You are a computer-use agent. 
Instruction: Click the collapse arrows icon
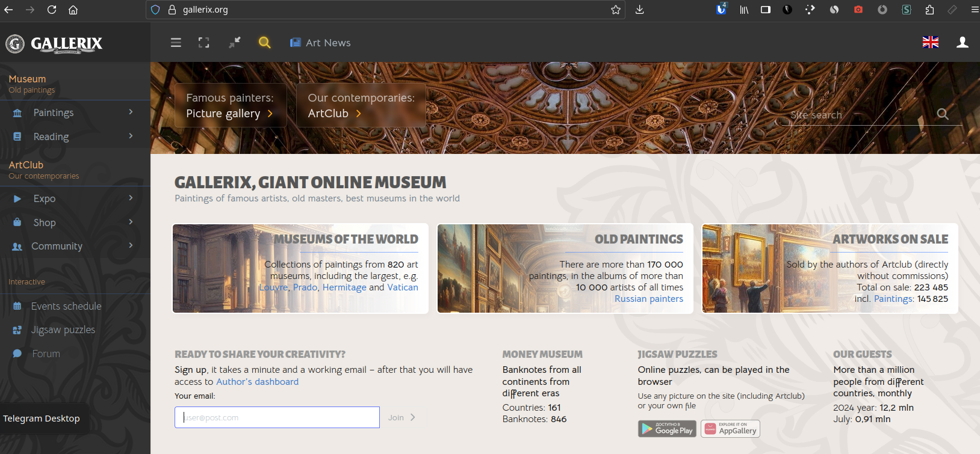point(234,42)
